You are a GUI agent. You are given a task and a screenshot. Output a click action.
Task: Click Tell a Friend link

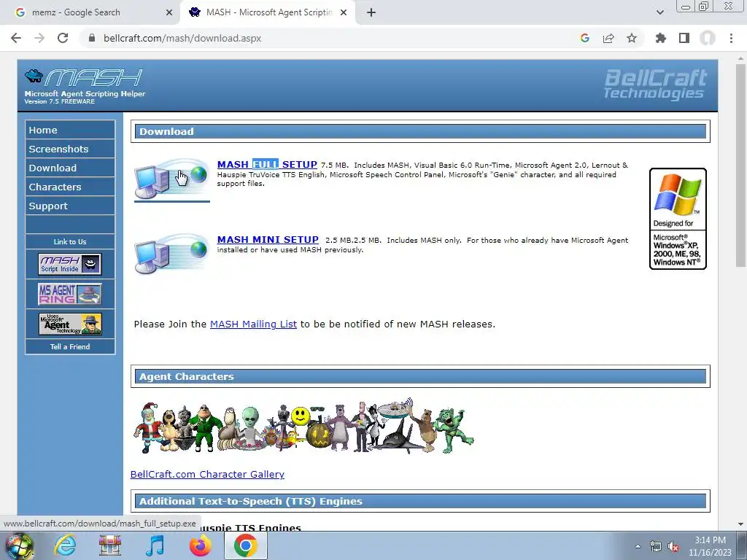click(x=70, y=346)
